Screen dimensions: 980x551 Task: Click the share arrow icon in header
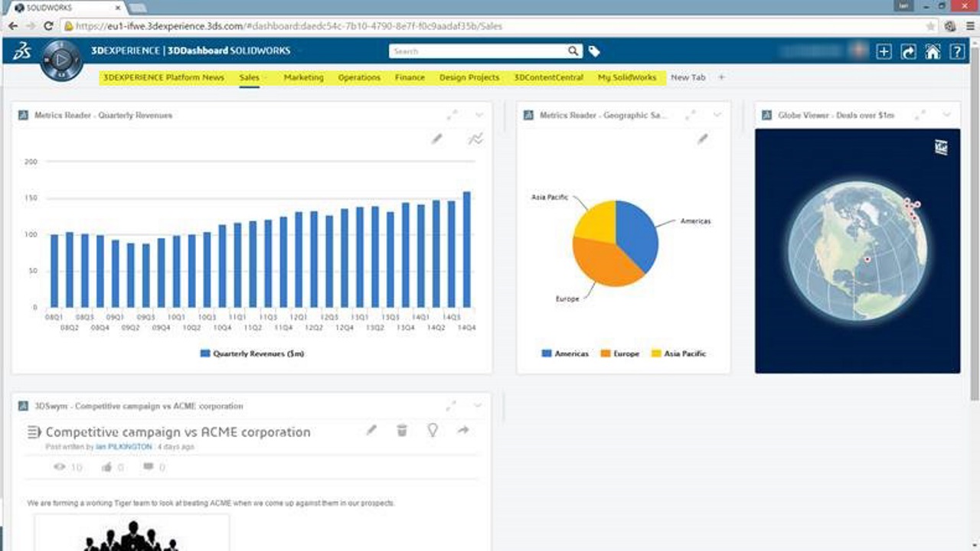click(x=908, y=51)
